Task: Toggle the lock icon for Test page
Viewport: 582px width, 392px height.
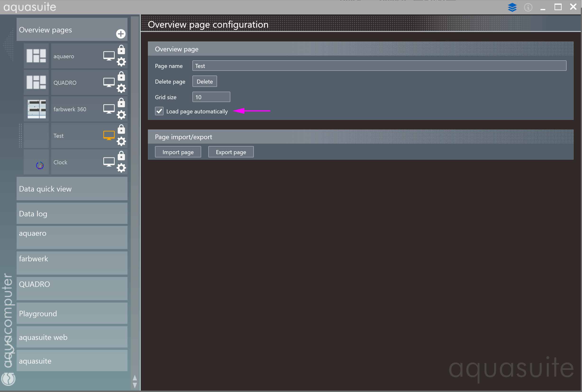Action: click(x=121, y=129)
